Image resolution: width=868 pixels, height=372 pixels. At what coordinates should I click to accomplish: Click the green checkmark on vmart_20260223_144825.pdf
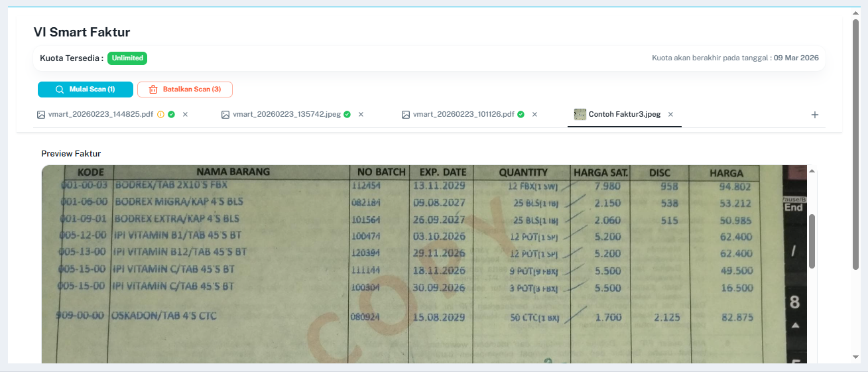[171, 115]
